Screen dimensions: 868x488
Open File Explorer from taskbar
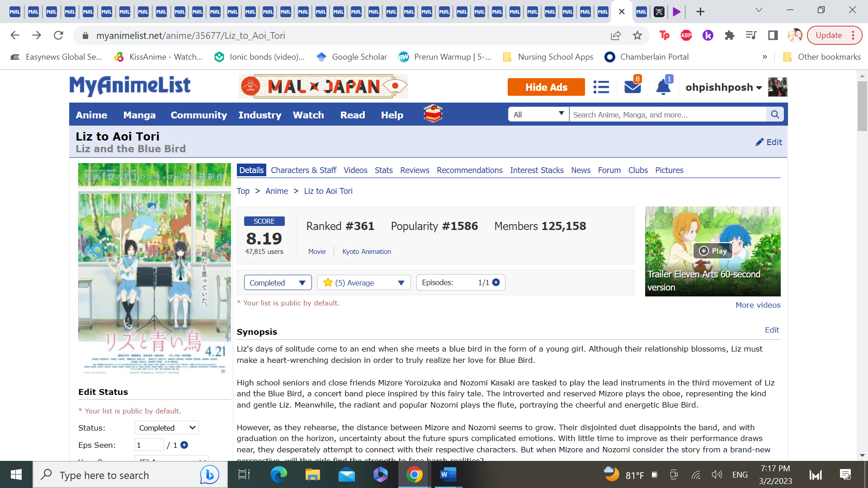pyautogui.click(x=312, y=474)
